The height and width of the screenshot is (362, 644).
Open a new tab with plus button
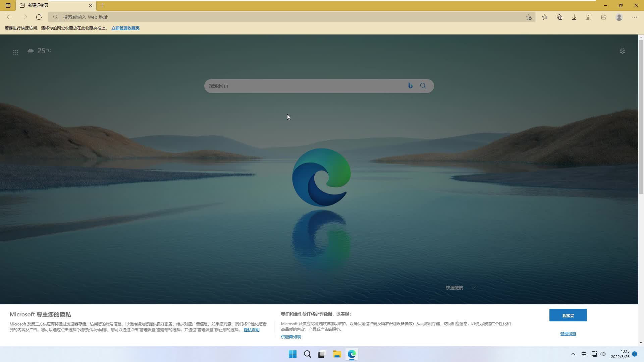[x=102, y=5]
